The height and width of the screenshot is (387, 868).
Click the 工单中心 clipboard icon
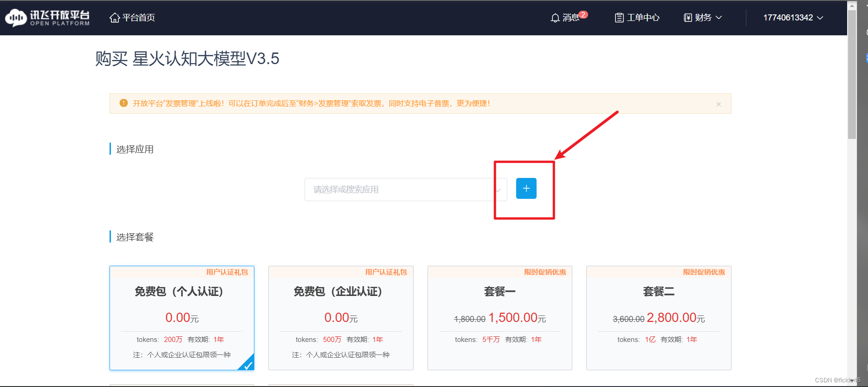619,18
